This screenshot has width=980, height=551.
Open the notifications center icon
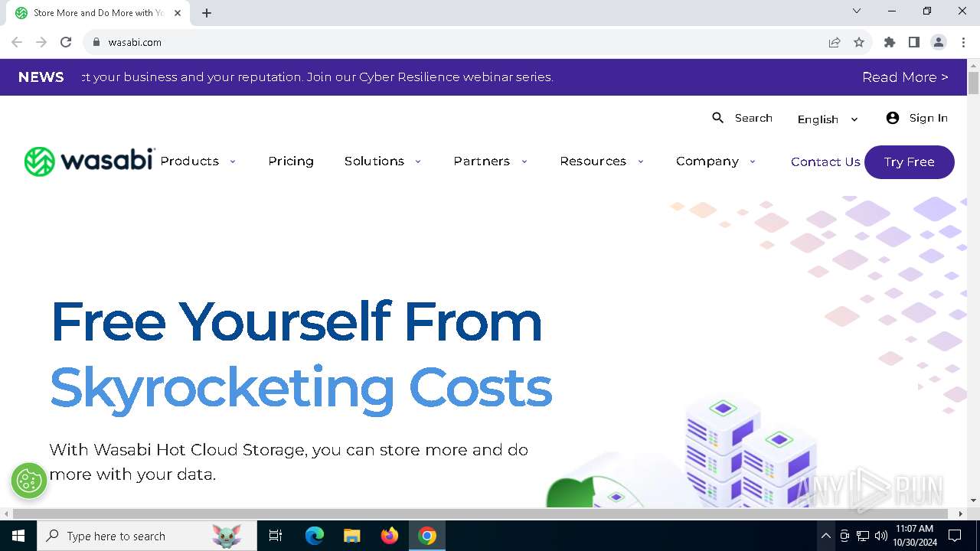pos(955,536)
